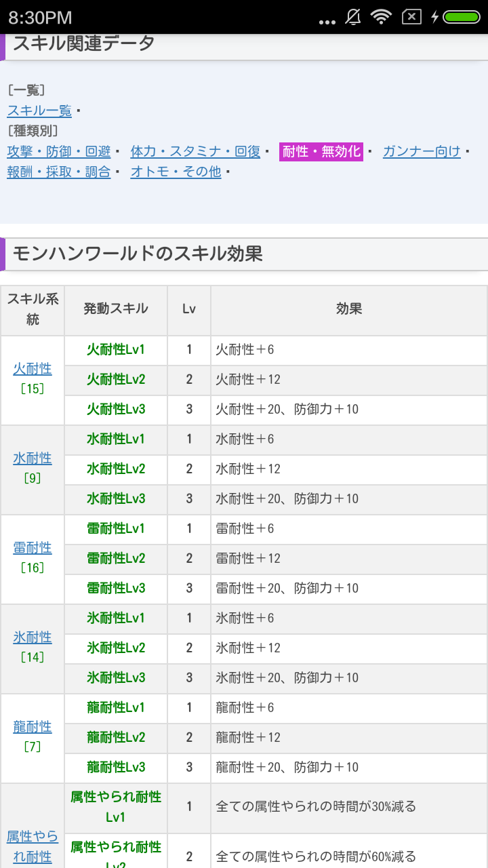Click 水耐性＋20、防御力＋10 effect text
The height and width of the screenshot is (868, 488).
pos(287,499)
